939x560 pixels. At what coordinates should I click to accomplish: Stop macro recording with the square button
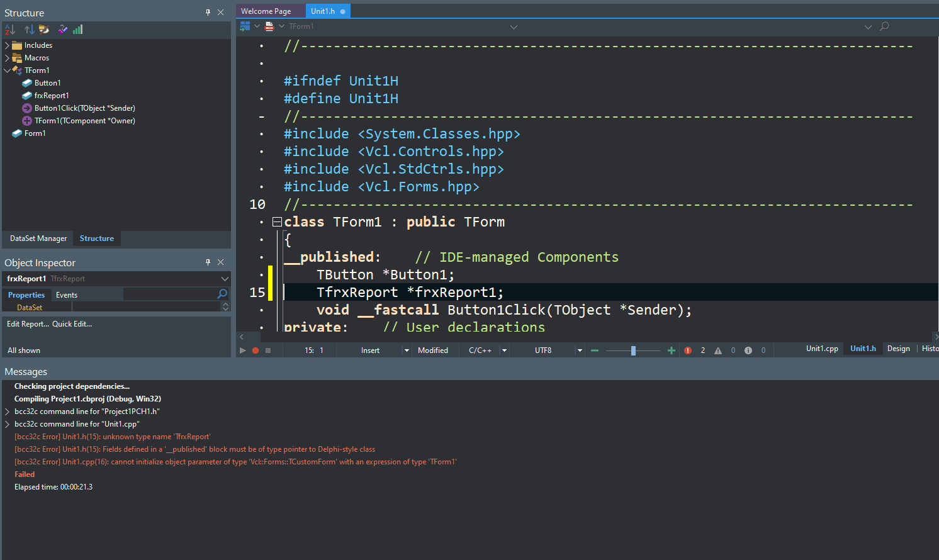coord(268,350)
